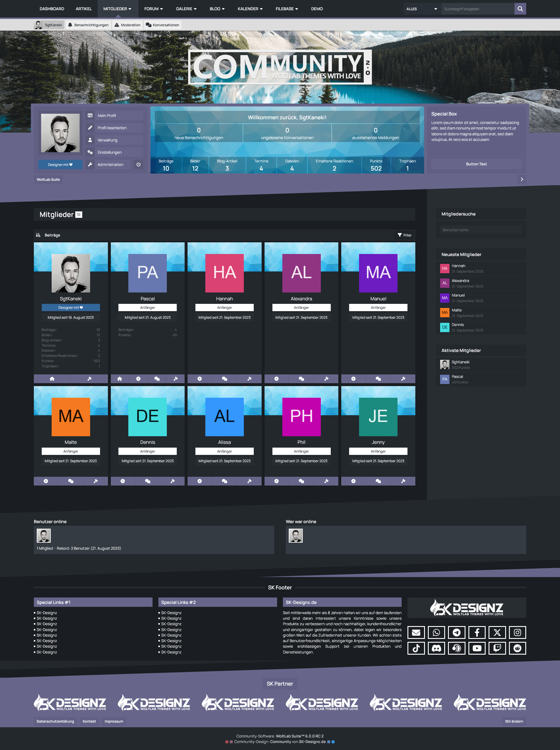Click the search magnifier button

(x=520, y=9)
